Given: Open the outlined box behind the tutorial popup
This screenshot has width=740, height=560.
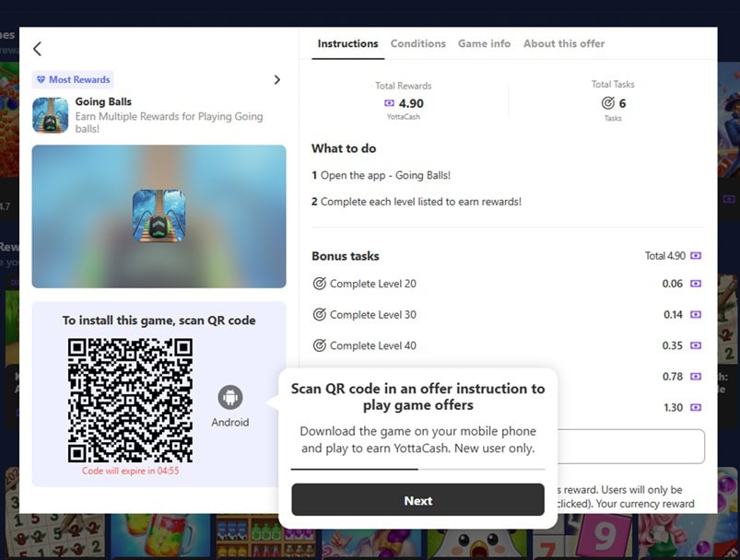Looking at the screenshot, I should (631, 447).
